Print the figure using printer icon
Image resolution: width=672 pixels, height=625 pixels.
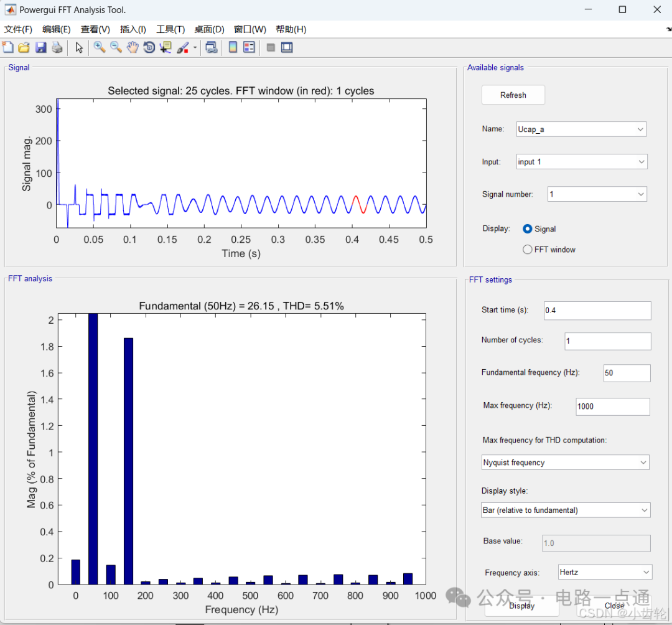(57, 47)
